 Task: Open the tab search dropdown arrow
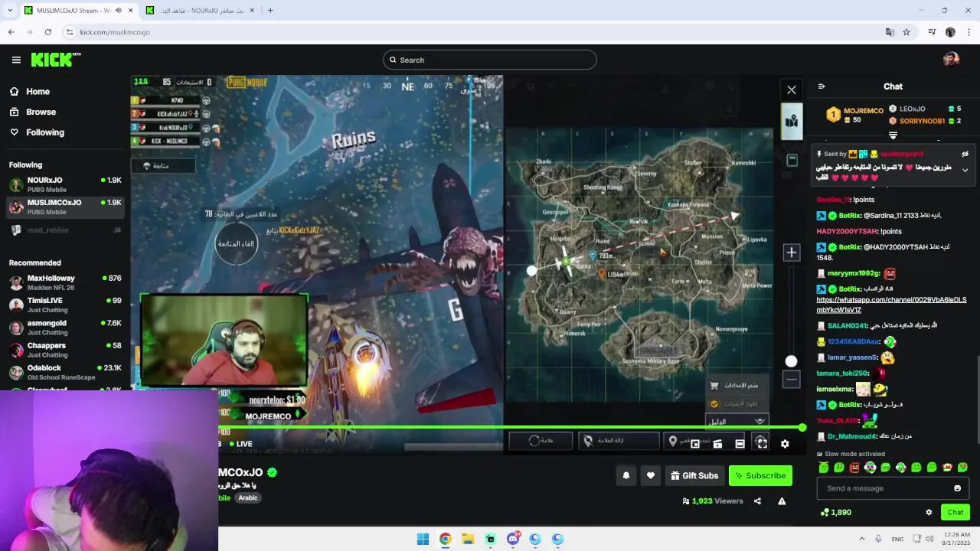coord(8,10)
